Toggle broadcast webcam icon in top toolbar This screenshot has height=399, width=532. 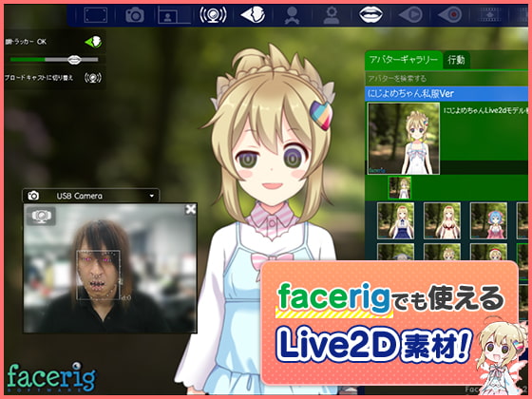coord(213,15)
